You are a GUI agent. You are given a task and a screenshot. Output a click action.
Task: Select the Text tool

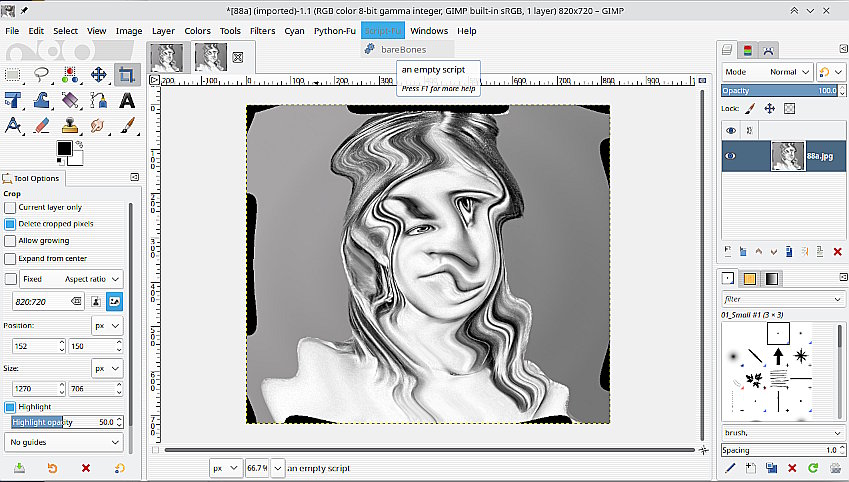point(127,100)
